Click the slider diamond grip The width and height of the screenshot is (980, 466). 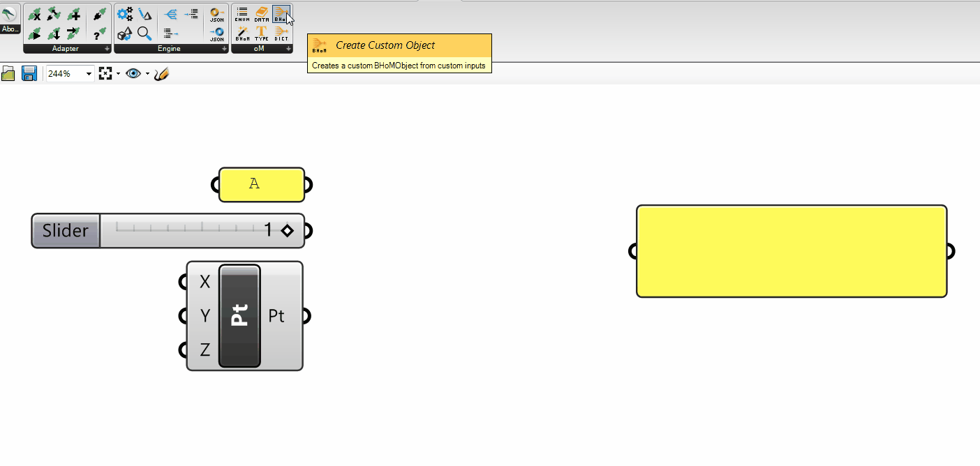[287, 231]
